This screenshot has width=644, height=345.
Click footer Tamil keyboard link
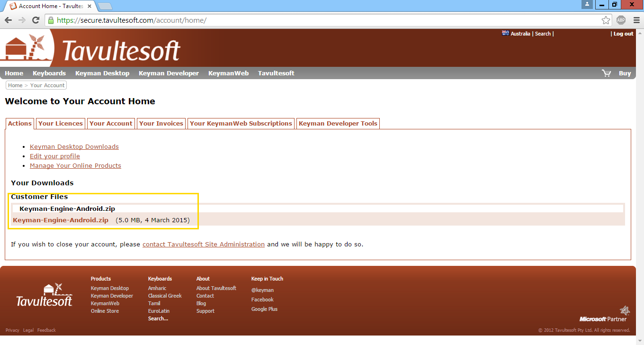point(154,303)
